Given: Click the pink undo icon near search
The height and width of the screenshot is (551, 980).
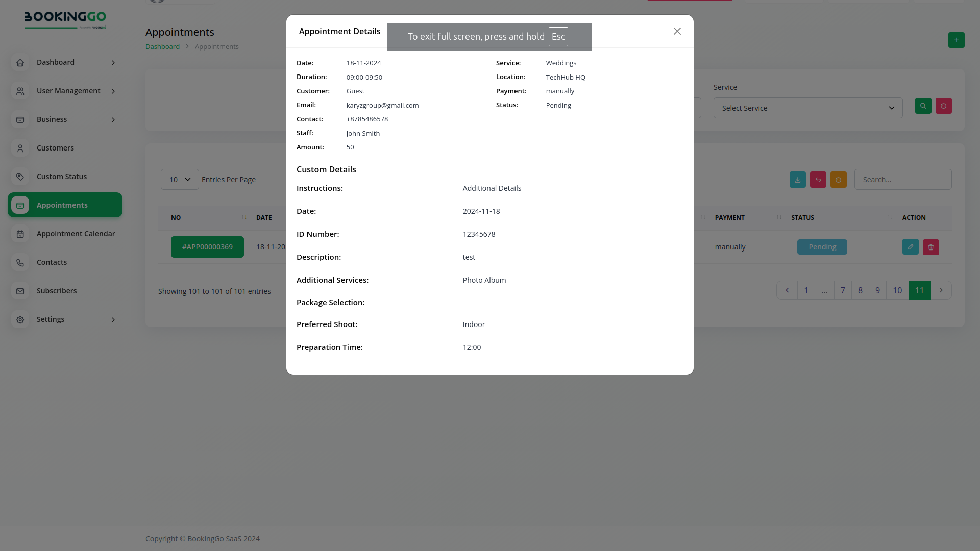Looking at the screenshot, I should coord(818,180).
